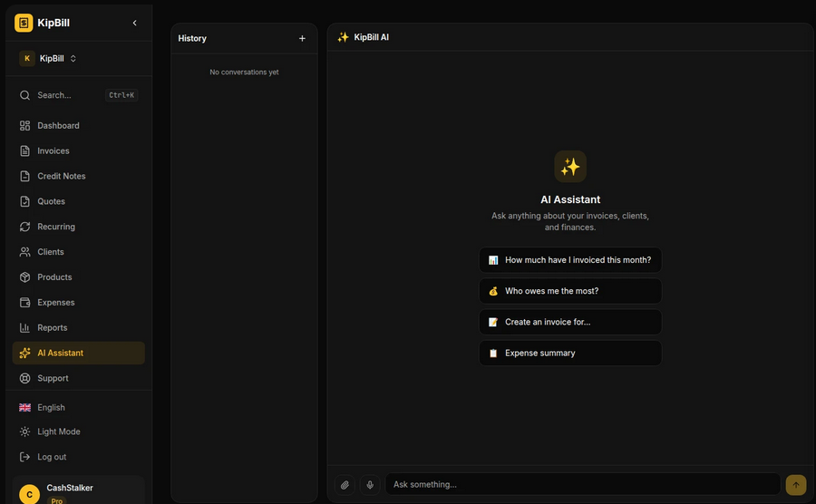Click the large AI Assistant sparkle badge
Image resolution: width=816 pixels, height=504 pixels.
pyautogui.click(x=570, y=167)
